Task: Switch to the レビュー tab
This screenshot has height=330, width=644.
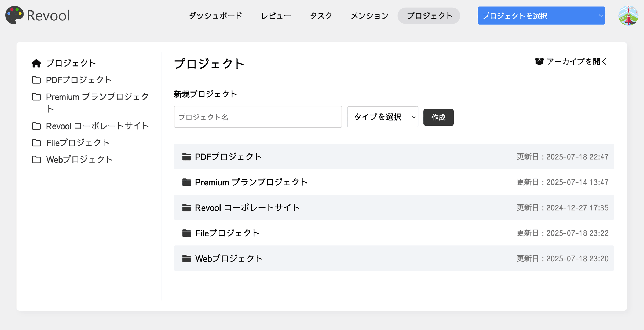Action: pos(276,16)
